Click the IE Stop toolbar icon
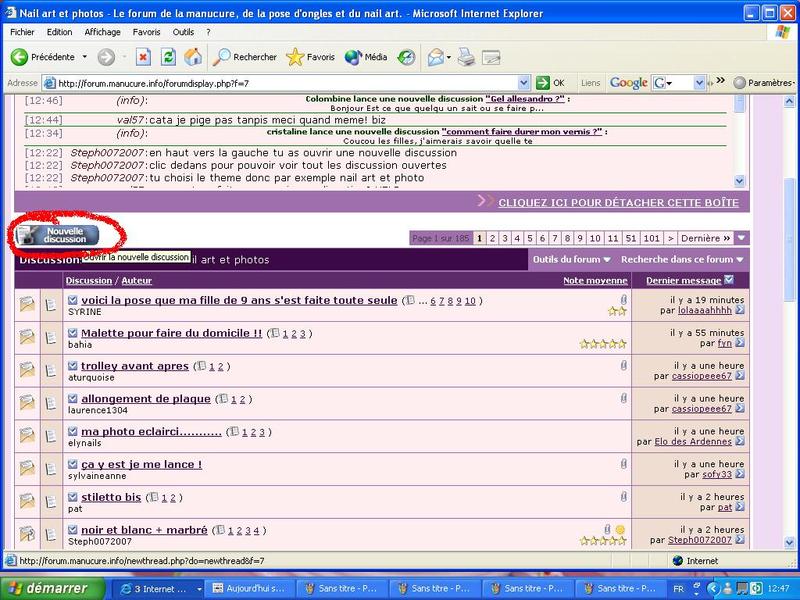 (x=143, y=57)
